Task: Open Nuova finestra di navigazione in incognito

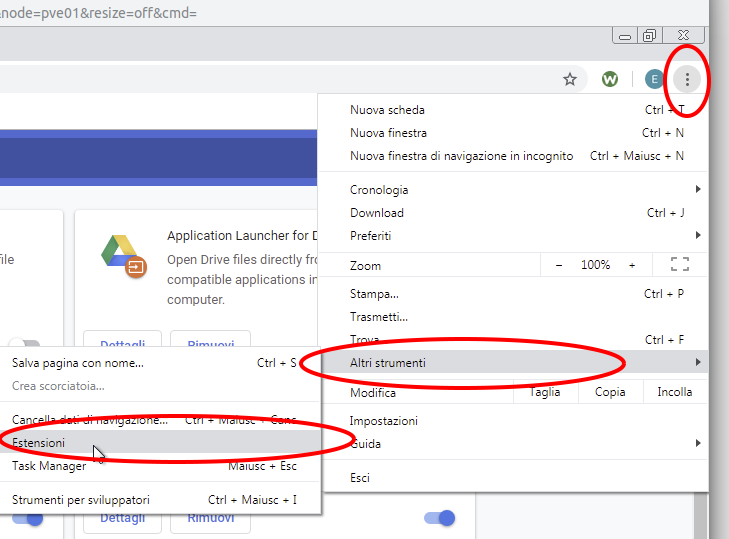Action: point(461,156)
